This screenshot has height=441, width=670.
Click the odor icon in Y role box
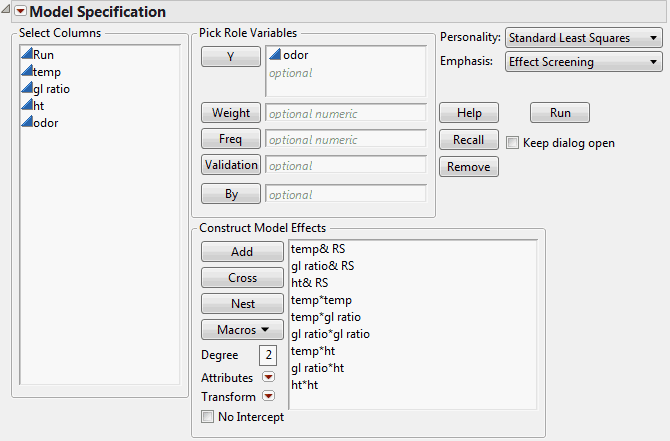tap(274, 56)
